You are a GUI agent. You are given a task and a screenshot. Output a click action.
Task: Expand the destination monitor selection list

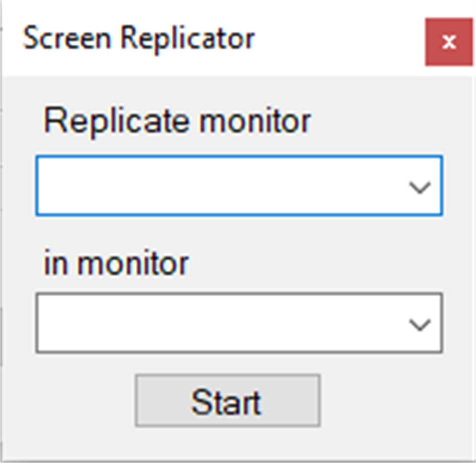tap(420, 325)
